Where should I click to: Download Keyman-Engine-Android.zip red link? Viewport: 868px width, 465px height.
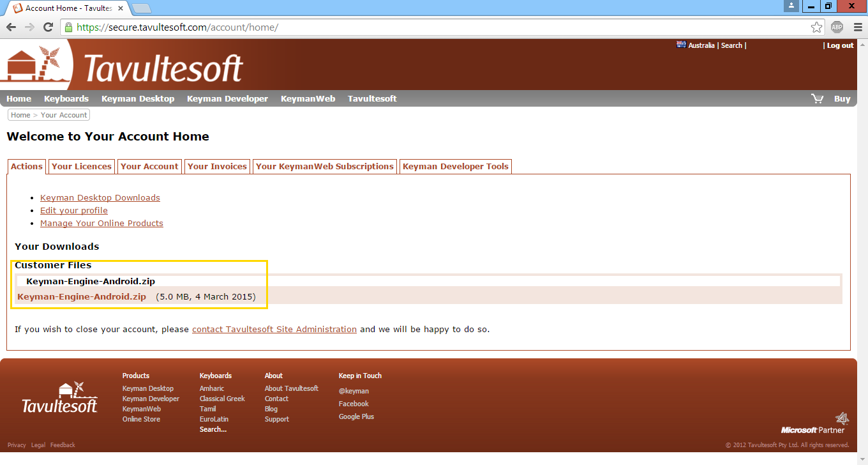[82, 296]
